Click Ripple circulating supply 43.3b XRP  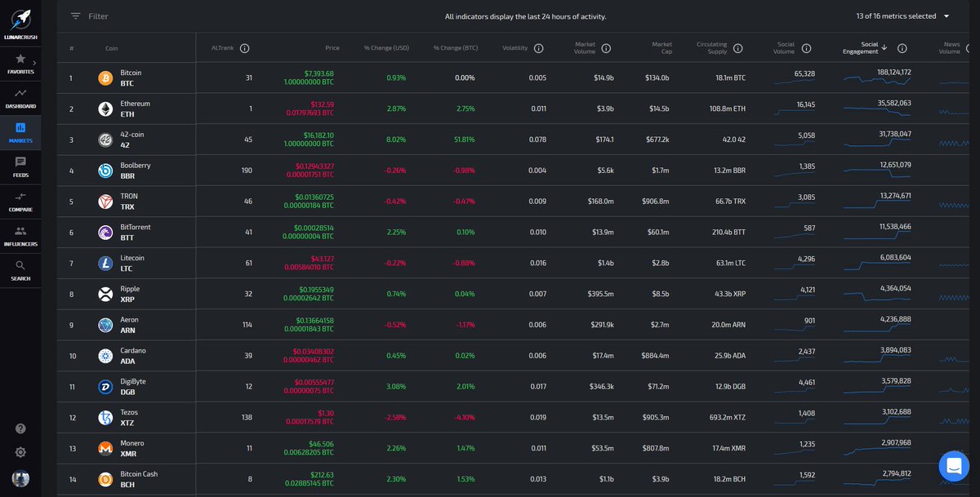tap(730, 294)
